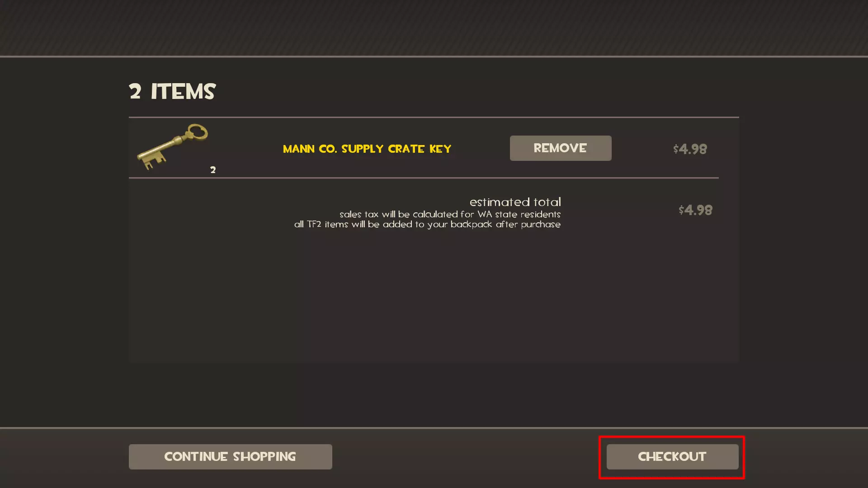The image size is (868, 488).
Task: Go back via Continue Shopping
Action: click(231, 457)
